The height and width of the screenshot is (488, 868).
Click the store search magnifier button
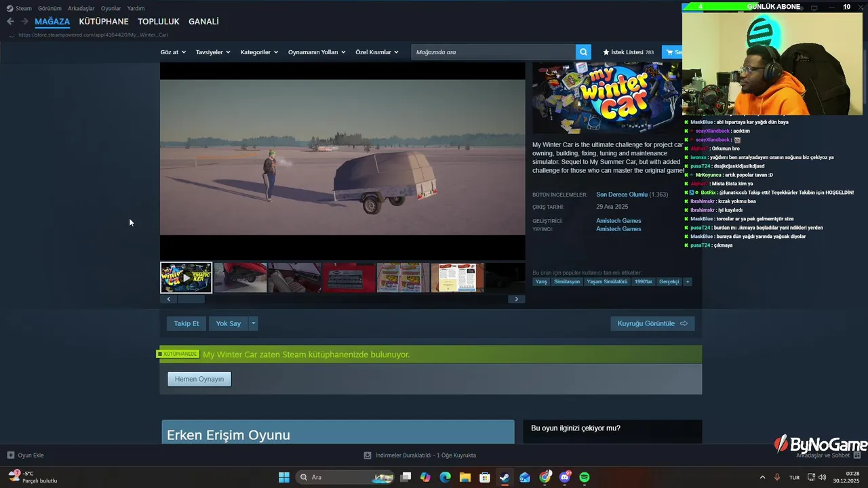pyautogui.click(x=583, y=52)
